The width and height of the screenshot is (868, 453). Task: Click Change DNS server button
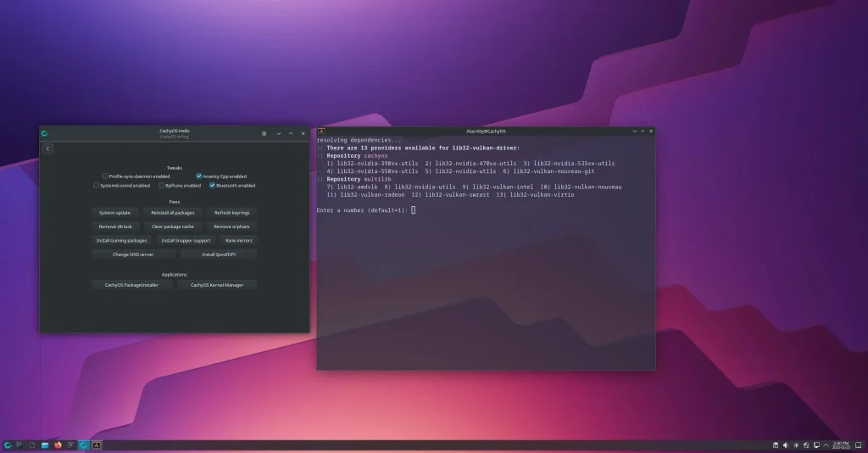click(133, 254)
